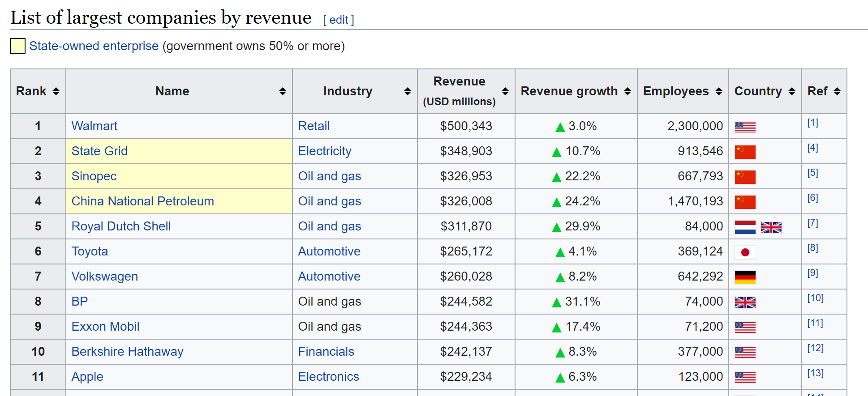
Task: Select employees value 1,470,193
Action: tap(696, 201)
